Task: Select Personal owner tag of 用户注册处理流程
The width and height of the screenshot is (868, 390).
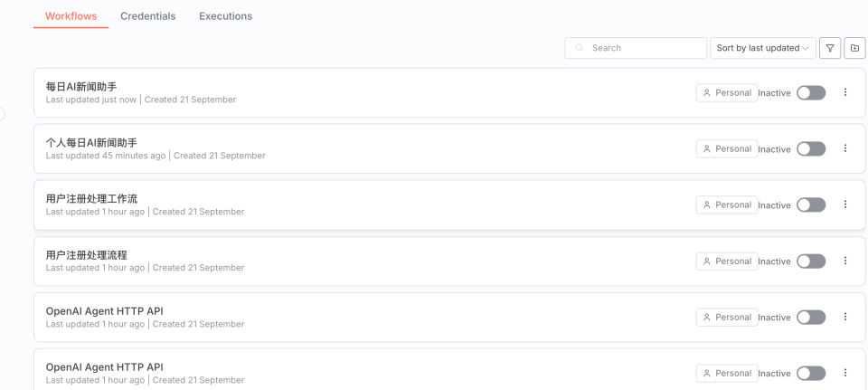Action: click(727, 261)
